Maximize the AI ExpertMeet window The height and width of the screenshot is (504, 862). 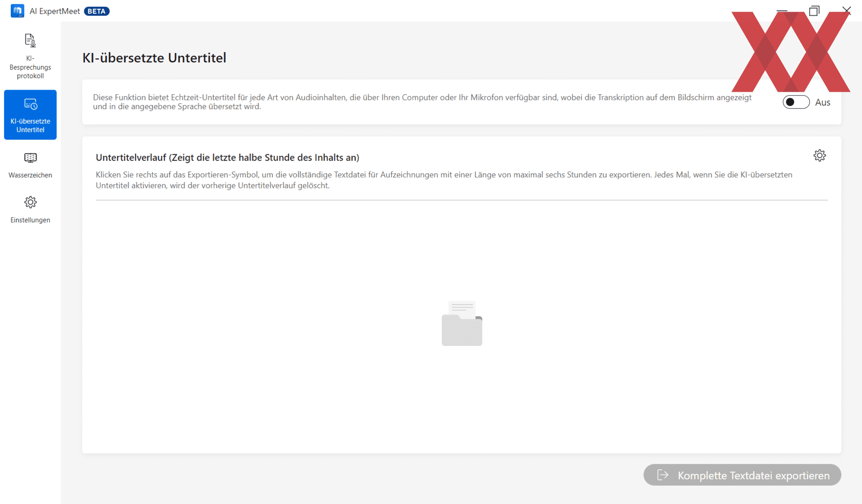click(x=814, y=11)
